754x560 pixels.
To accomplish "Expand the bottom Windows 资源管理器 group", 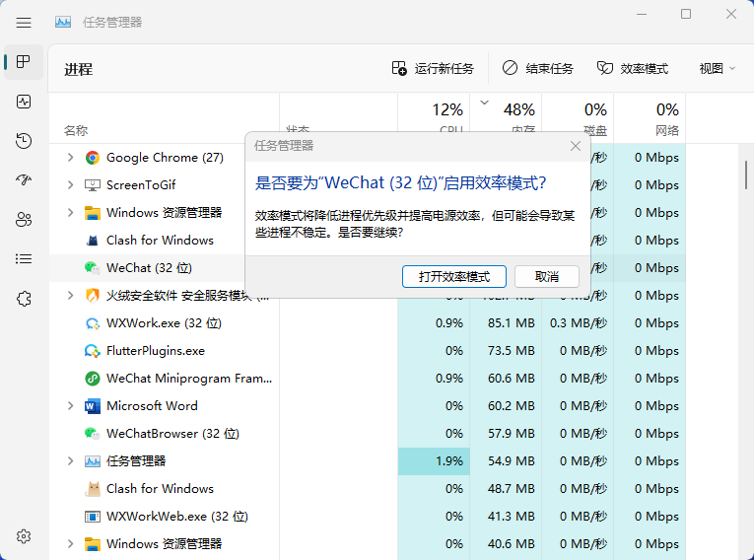I will pyautogui.click(x=70, y=543).
